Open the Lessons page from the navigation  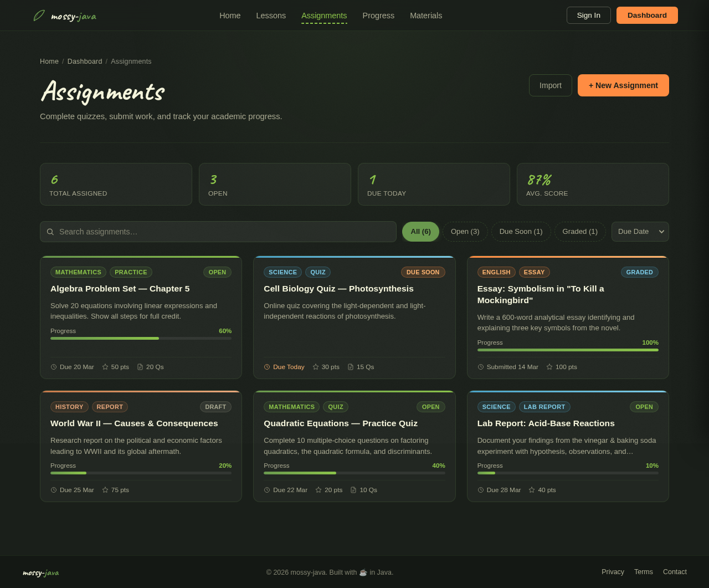[271, 15]
